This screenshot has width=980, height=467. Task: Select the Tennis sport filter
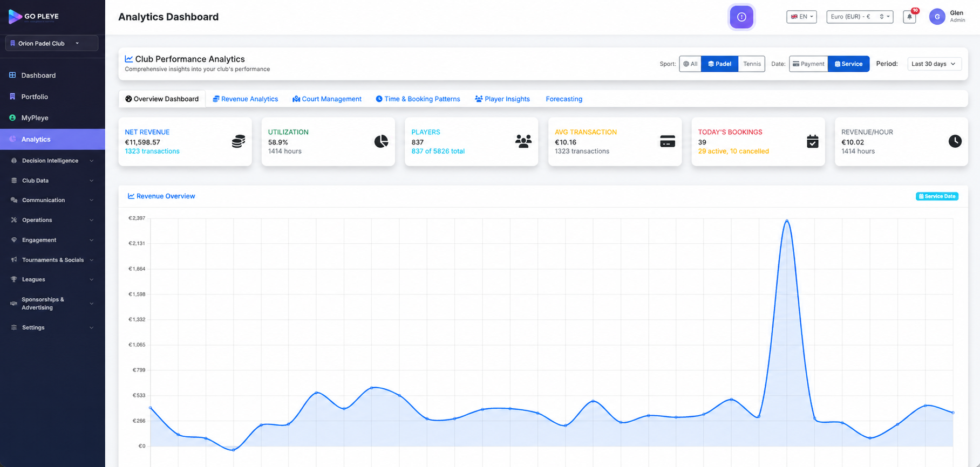click(751, 64)
